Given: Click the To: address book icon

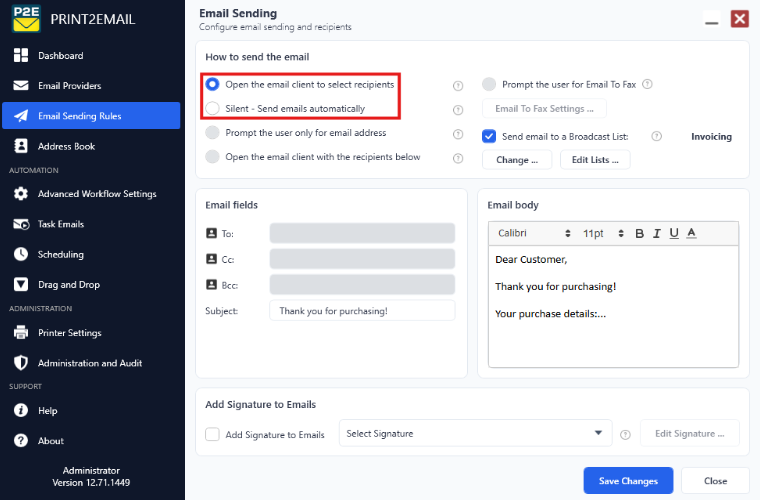Looking at the screenshot, I should (211, 233).
